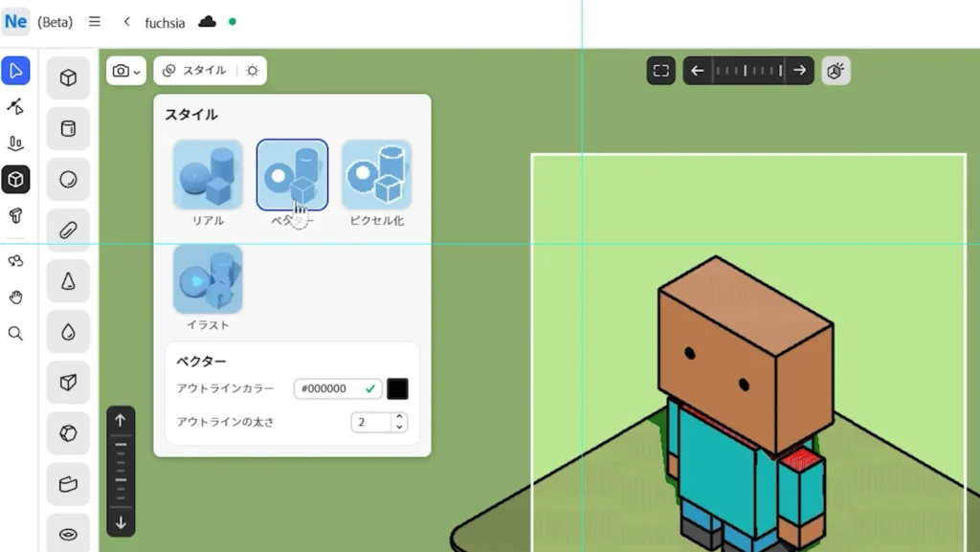Click the cloud sync icon
The image size is (980, 552).
point(207,22)
